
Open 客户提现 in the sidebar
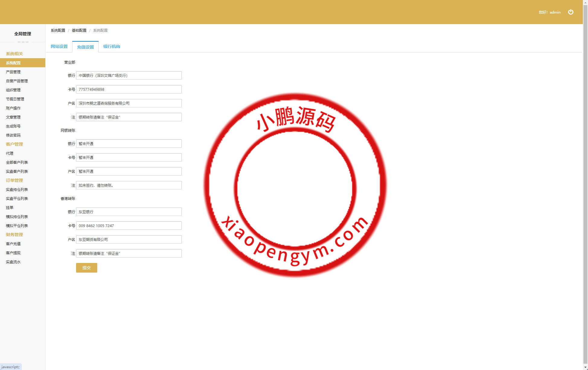[x=13, y=253]
